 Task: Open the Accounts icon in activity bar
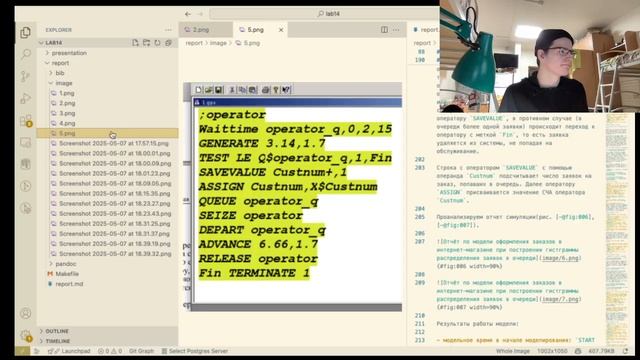25,313
